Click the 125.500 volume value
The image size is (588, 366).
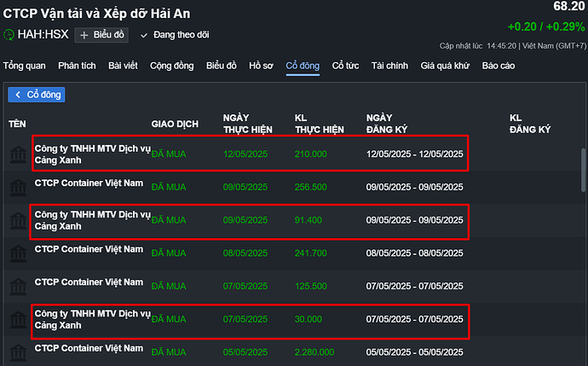310,286
